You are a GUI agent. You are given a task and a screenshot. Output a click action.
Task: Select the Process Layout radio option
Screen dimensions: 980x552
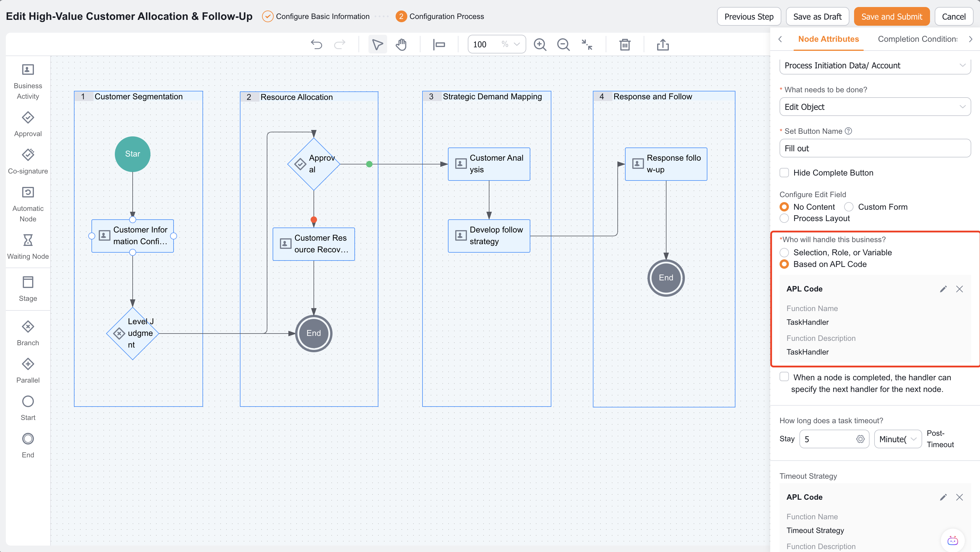coord(784,218)
